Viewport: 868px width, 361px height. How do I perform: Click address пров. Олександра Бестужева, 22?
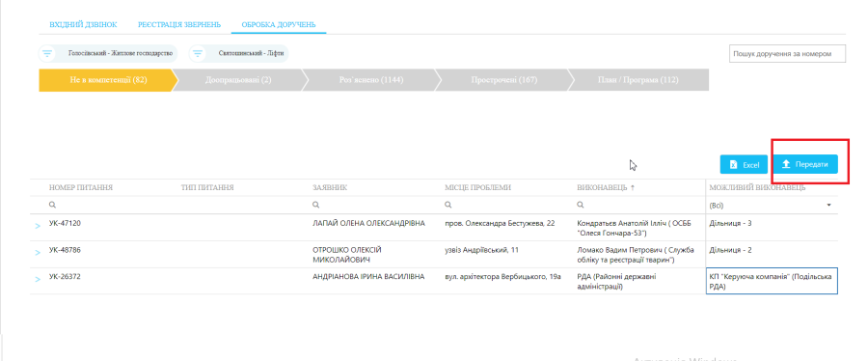[x=500, y=223]
